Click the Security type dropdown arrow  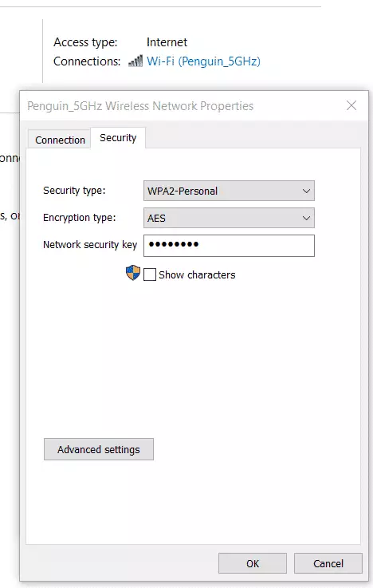coord(306,191)
